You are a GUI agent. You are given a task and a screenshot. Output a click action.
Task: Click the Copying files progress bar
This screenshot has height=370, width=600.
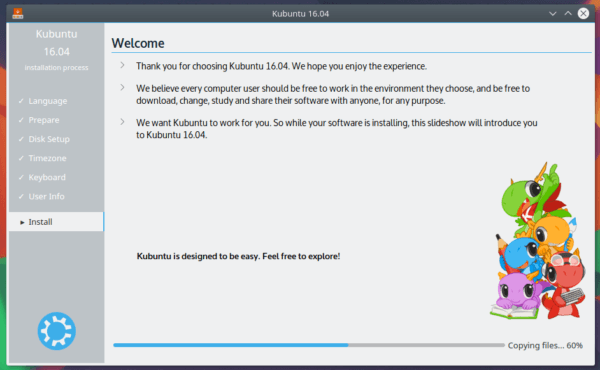tap(309, 345)
